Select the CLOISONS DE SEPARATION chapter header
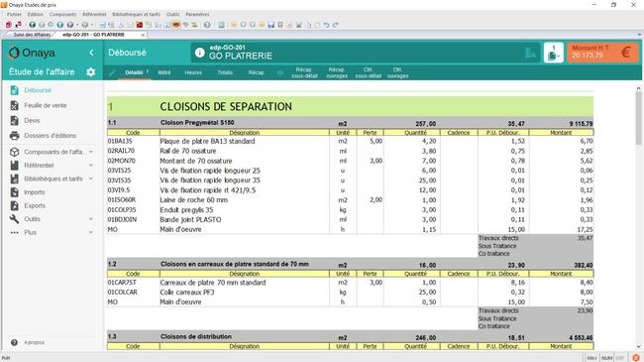Viewport: 644px width, 362px height. (x=350, y=106)
